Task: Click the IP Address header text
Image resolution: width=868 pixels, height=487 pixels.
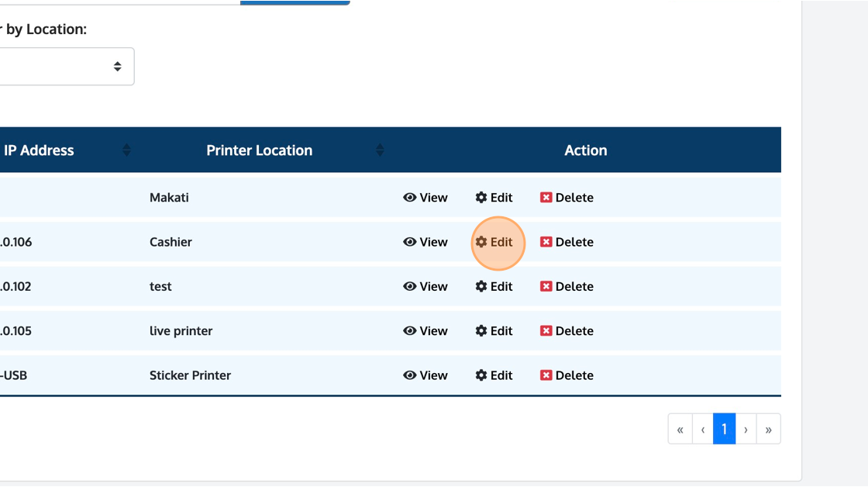Action: point(39,150)
